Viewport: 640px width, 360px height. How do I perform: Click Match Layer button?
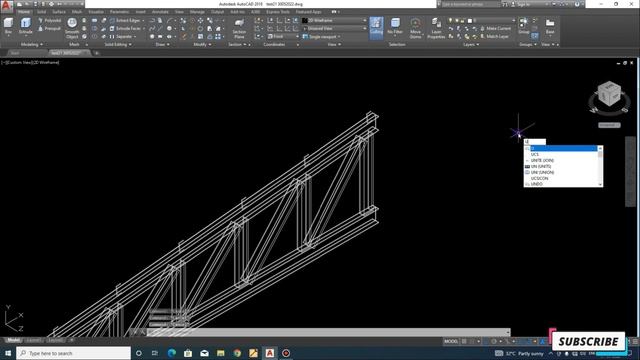[494, 37]
